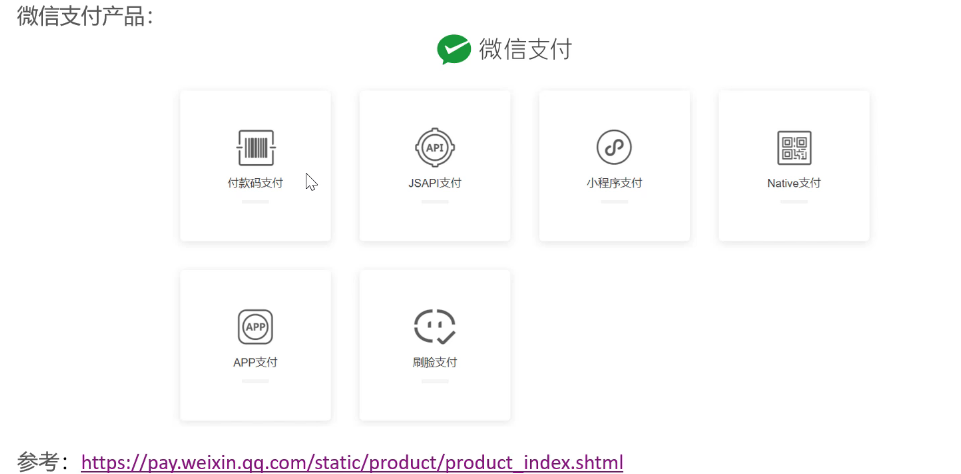961x474 pixels.
Task: Click the QR code icon for Native支付
Action: point(794,148)
